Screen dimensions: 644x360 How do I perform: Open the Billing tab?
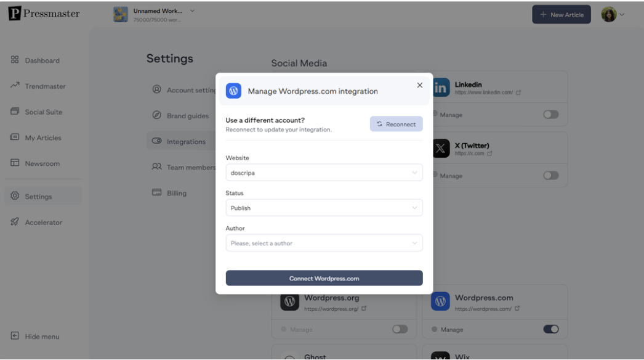pos(176,193)
